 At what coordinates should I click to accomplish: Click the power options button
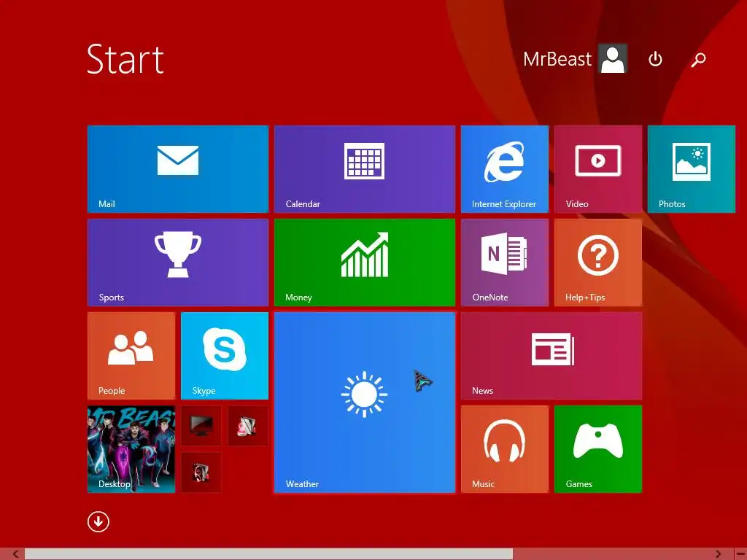point(656,59)
